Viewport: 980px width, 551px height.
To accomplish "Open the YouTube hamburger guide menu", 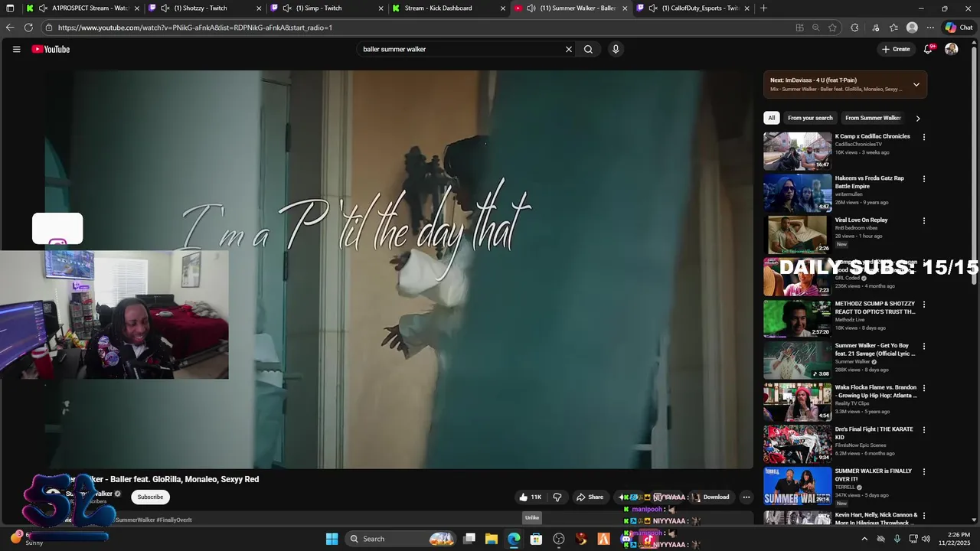I will pos(16,49).
